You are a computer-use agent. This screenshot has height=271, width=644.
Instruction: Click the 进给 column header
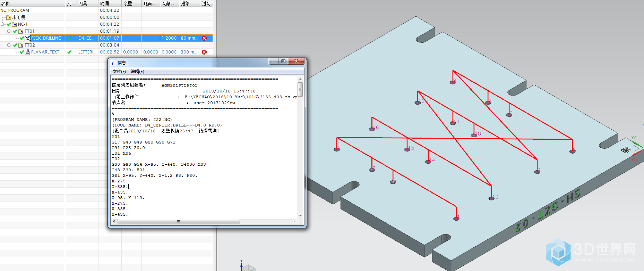[190, 3]
